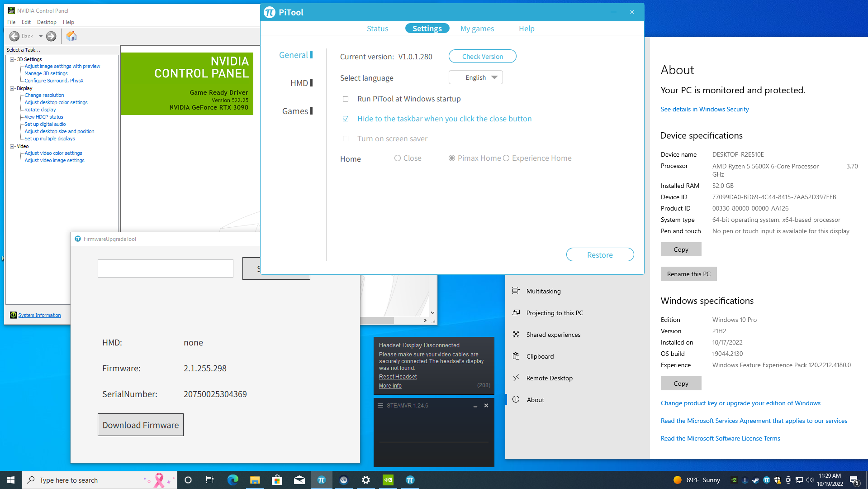Open the SteamVR hamburger menu

click(380, 406)
